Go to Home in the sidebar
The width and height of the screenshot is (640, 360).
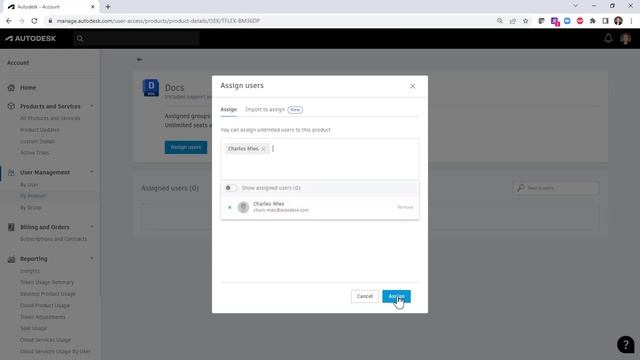click(28, 87)
